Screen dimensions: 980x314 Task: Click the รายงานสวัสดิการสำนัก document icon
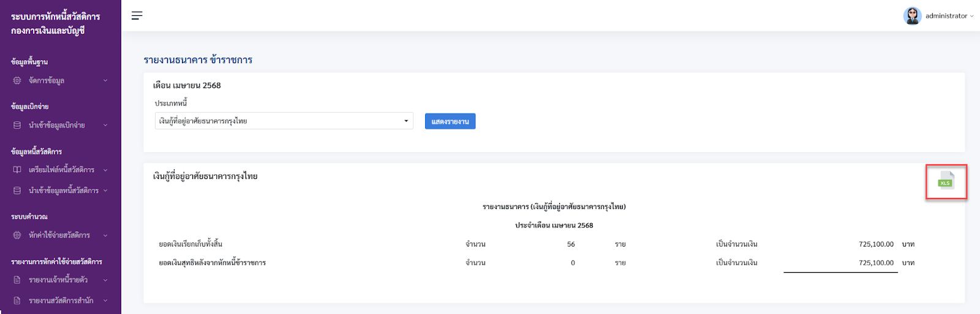pos(17,301)
